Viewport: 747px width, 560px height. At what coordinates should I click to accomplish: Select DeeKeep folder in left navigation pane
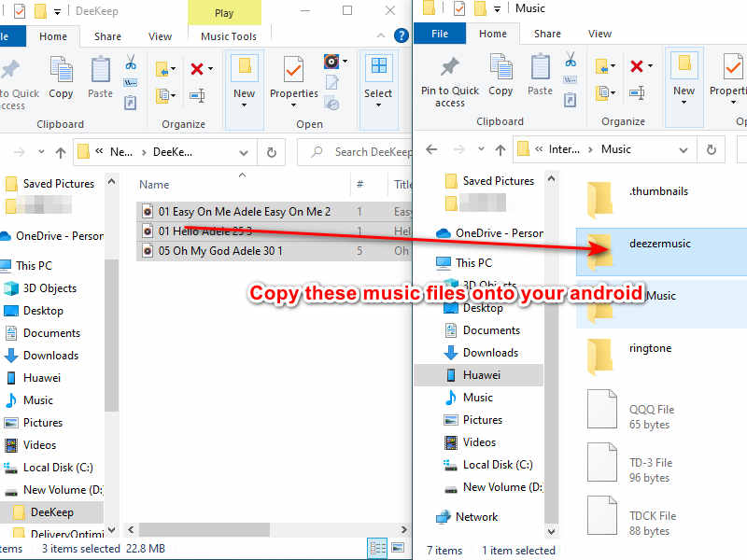pyautogui.click(x=51, y=511)
